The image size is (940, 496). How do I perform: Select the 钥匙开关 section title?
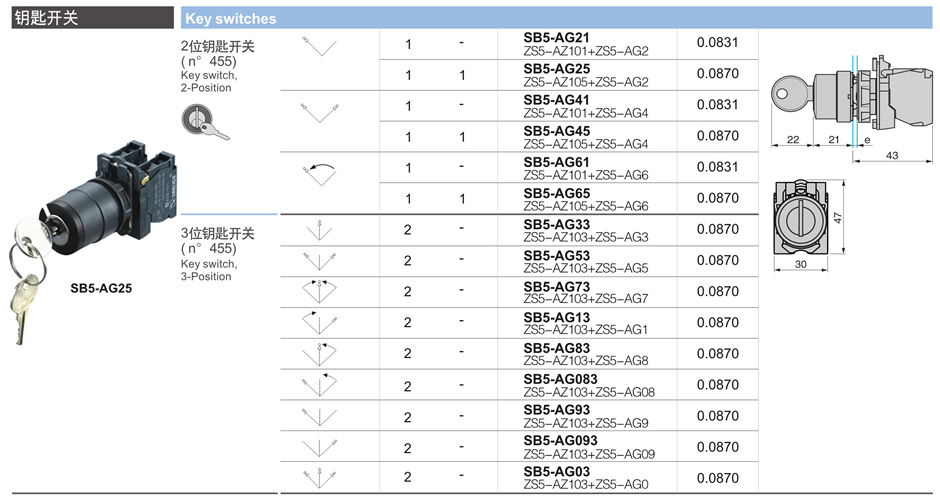pos(43,18)
